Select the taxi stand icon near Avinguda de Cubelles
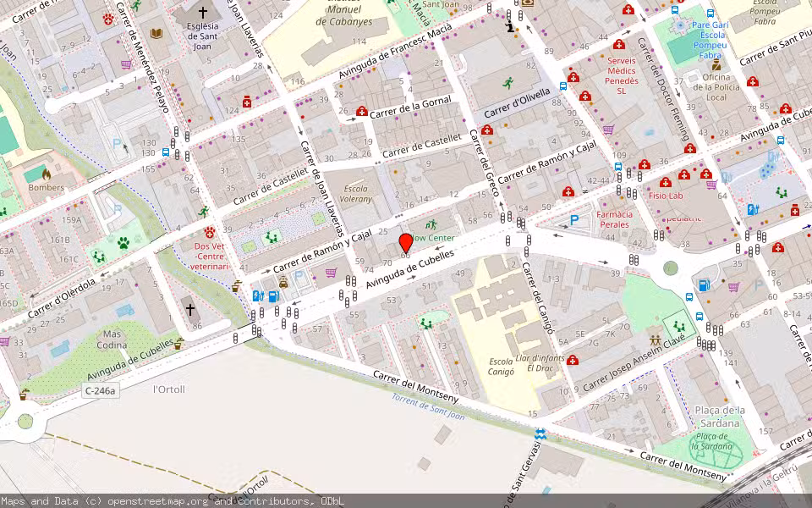812x508 pixels. (283, 283)
